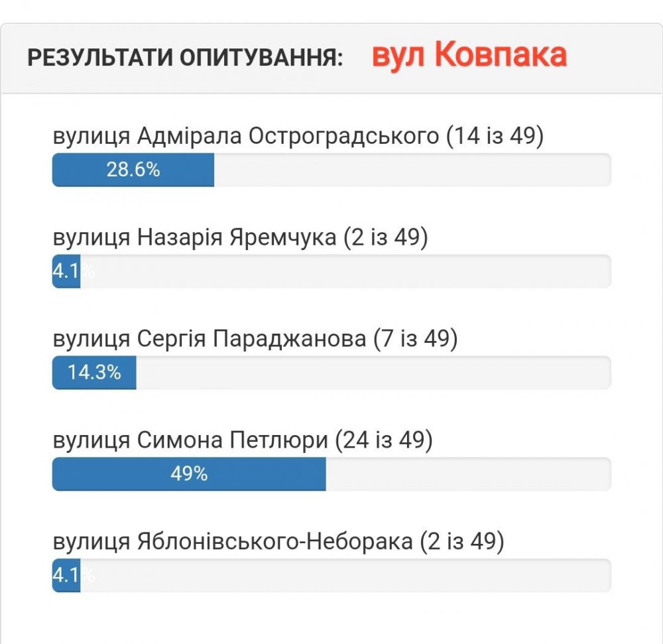Click the 28.6% filled progress bar

click(133, 170)
